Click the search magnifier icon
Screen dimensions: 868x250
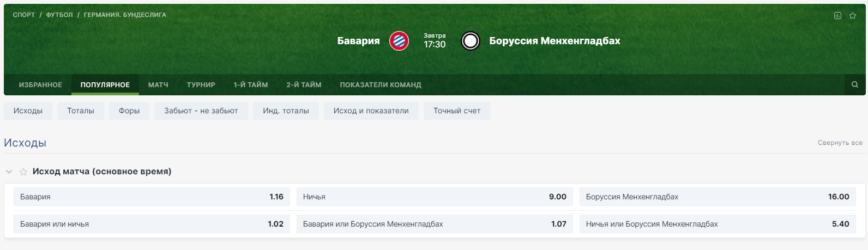(x=855, y=84)
